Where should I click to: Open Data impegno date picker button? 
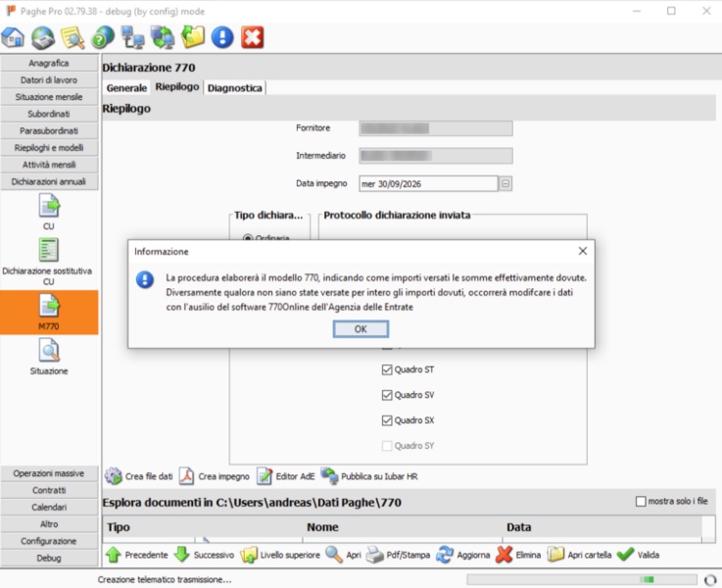point(505,183)
